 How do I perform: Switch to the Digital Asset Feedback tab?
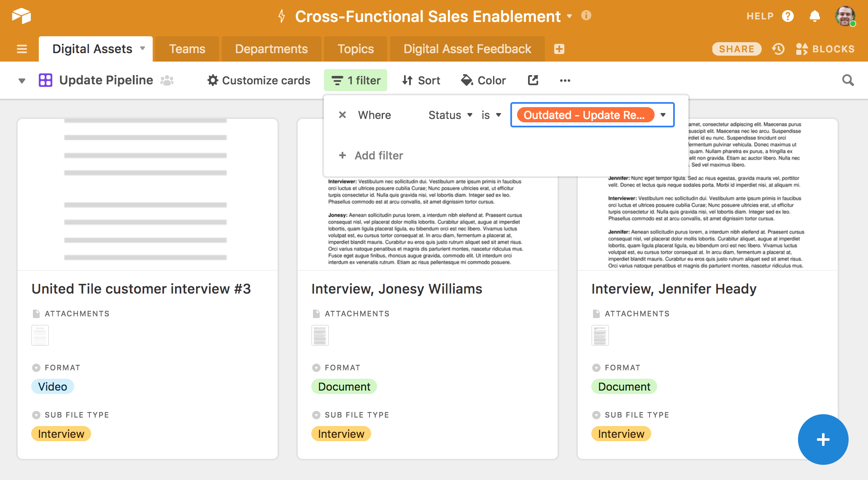point(467,49)
